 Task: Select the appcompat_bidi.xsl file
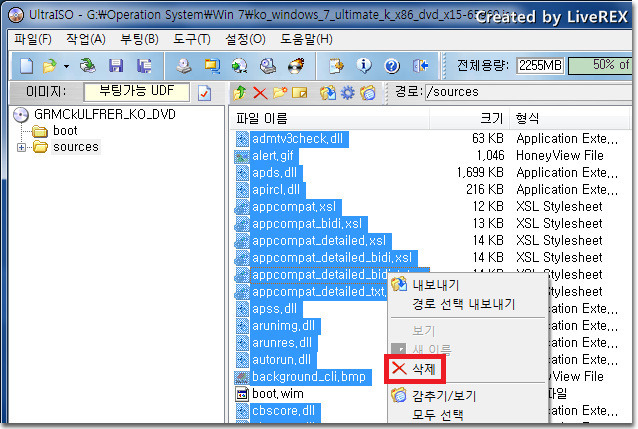coord(307,224)
